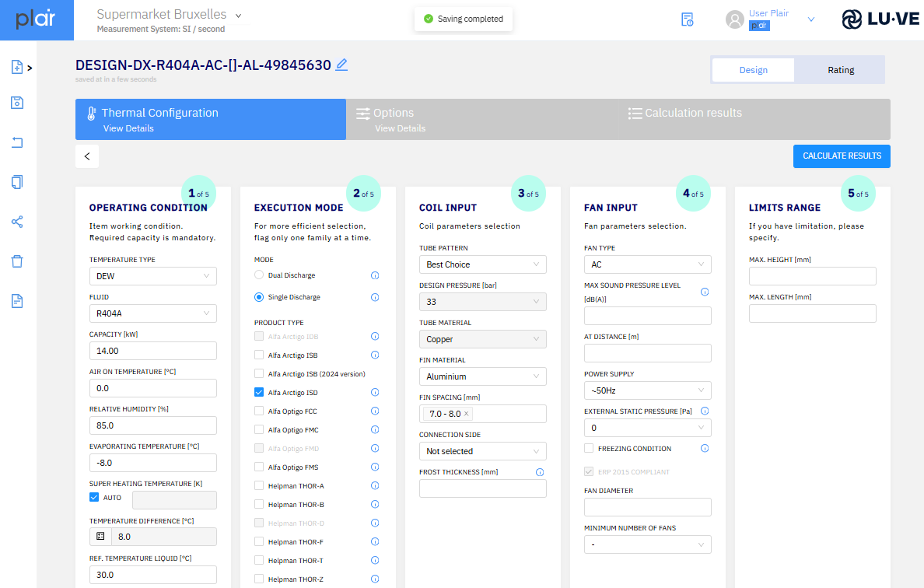Image resolution: width=924 pixels, height=588 pixels.
Task: Open Power Supply dropdown
Action: pyautogui.click(x=648, y=390)
